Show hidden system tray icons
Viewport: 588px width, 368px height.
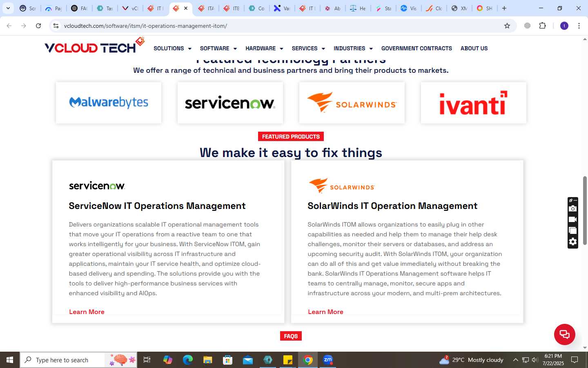tap(515, 360)
